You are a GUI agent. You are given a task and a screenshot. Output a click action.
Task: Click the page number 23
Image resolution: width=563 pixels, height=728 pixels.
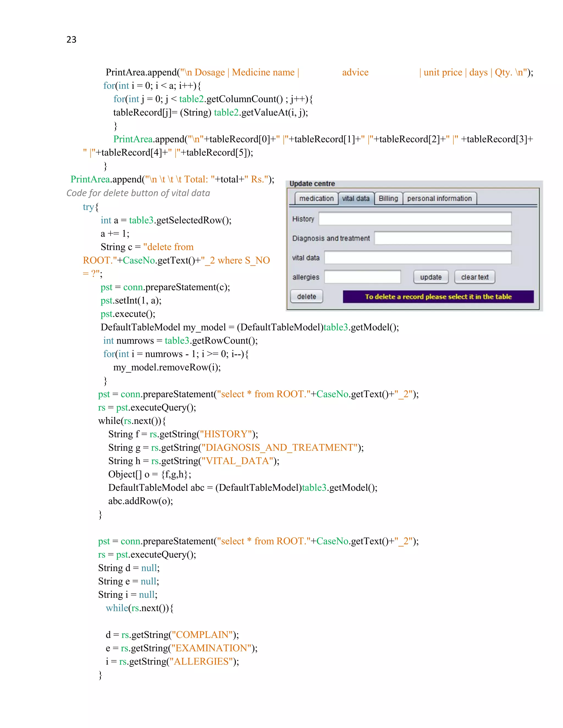pyautogui.click(x=71, y=40)
